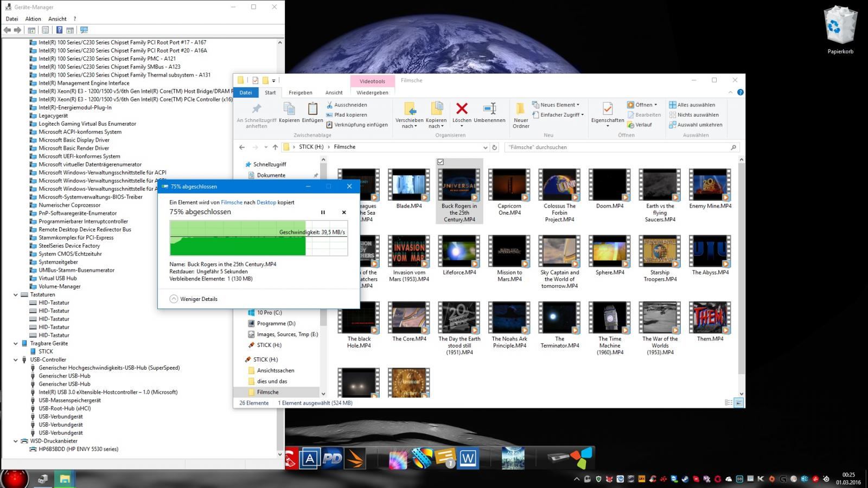This screenshot has height=488, width=868.
Task: Click the PD icon in the dock
Action: point(332,459)
